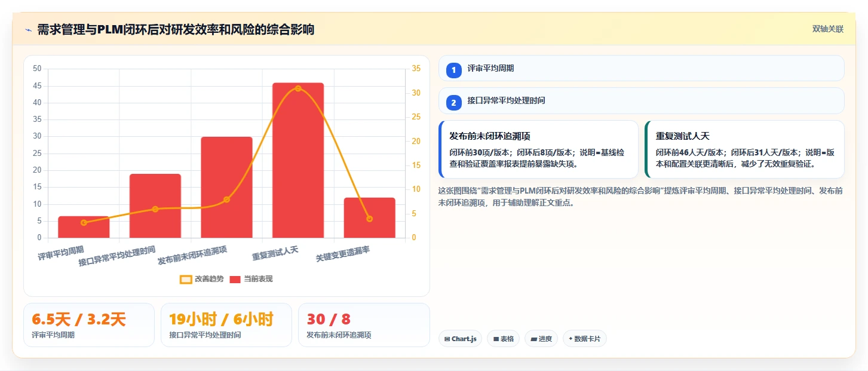Image resolution: width=868 pixels, height=371 pixels.
Task: Click the trend line point above 评审平均周期
Action: [84, 223]
